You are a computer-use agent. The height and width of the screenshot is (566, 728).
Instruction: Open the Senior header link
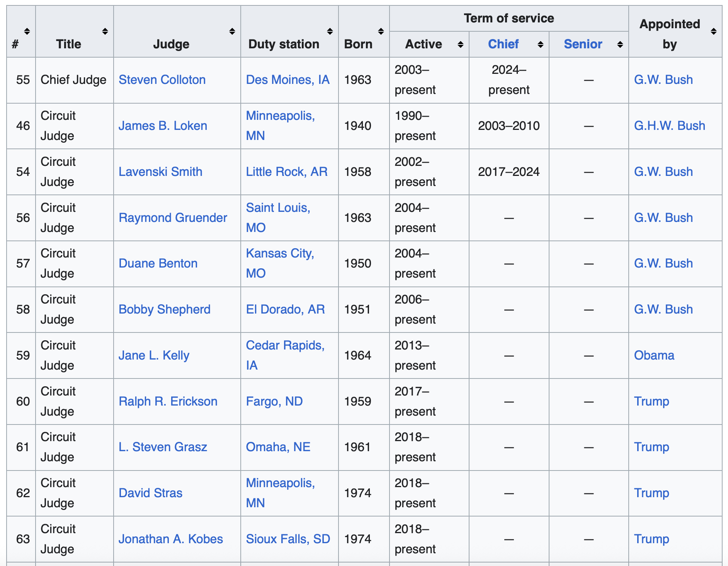583,44
